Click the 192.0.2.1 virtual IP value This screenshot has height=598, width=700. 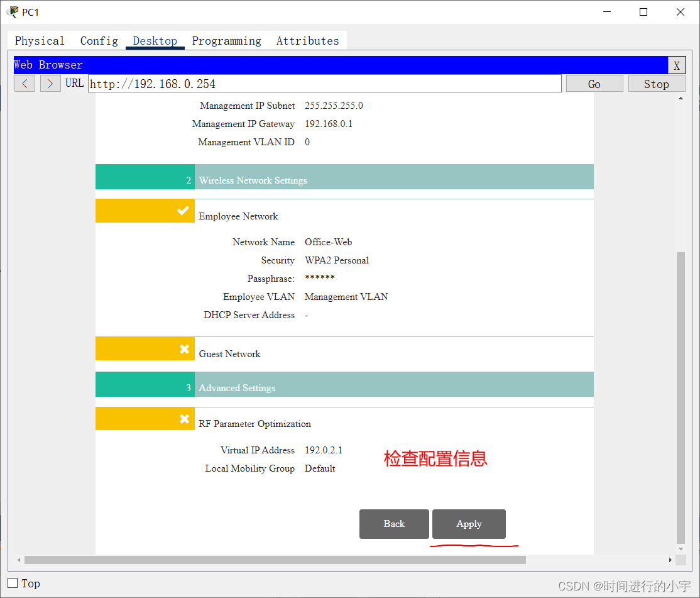coord(324,450)
